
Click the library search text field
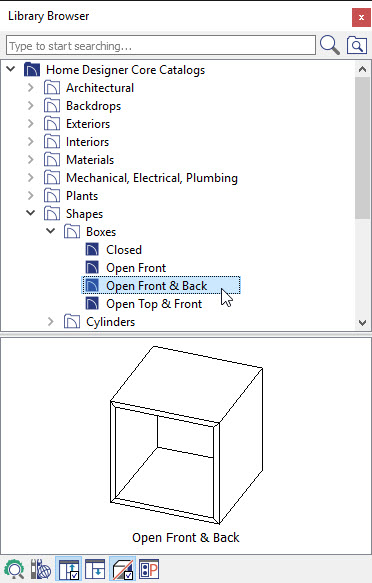tap(161, 46)
